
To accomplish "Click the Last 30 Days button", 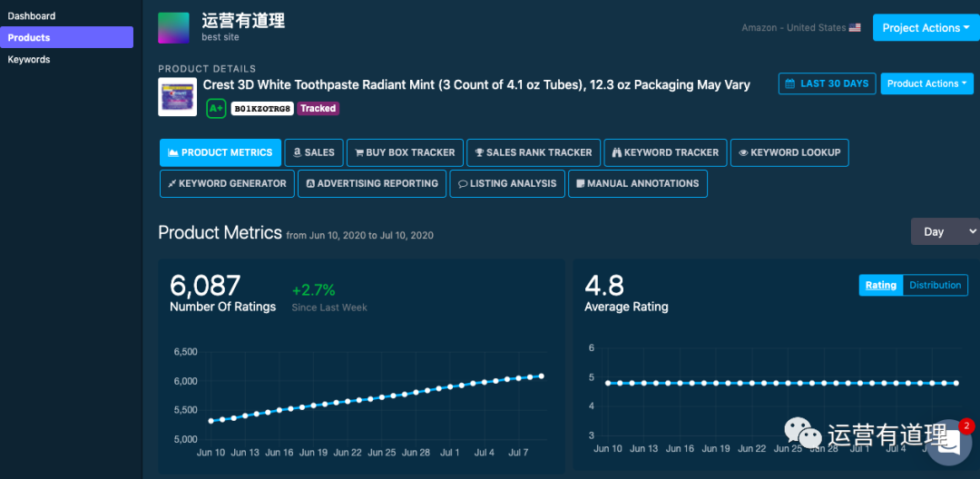I will click(826, 83).
